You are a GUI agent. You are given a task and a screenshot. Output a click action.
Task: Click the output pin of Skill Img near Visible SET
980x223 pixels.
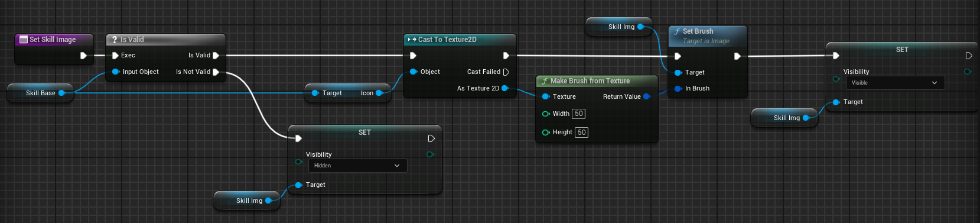(x=806, y=118)
